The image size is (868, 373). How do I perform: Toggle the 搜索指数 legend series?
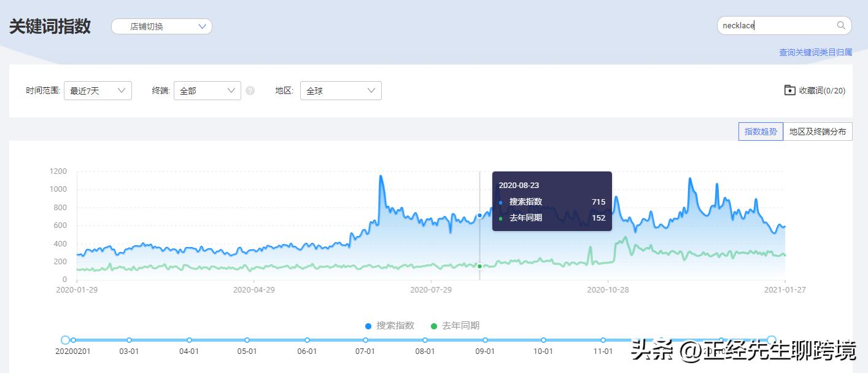[x=390, y=326]
